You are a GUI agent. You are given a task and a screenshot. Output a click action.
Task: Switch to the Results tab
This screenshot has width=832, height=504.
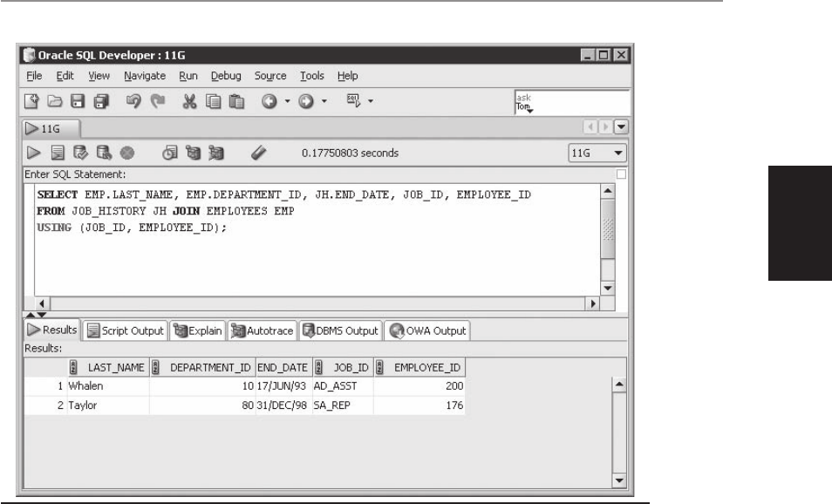coord(52,330)
